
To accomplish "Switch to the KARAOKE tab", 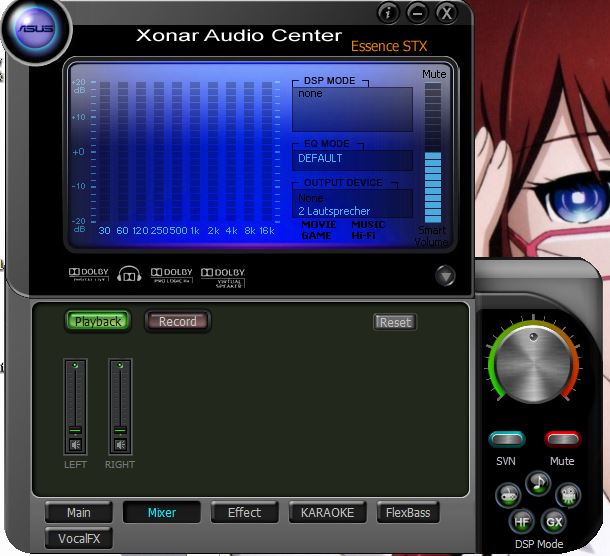I will [x=327, y=512].
